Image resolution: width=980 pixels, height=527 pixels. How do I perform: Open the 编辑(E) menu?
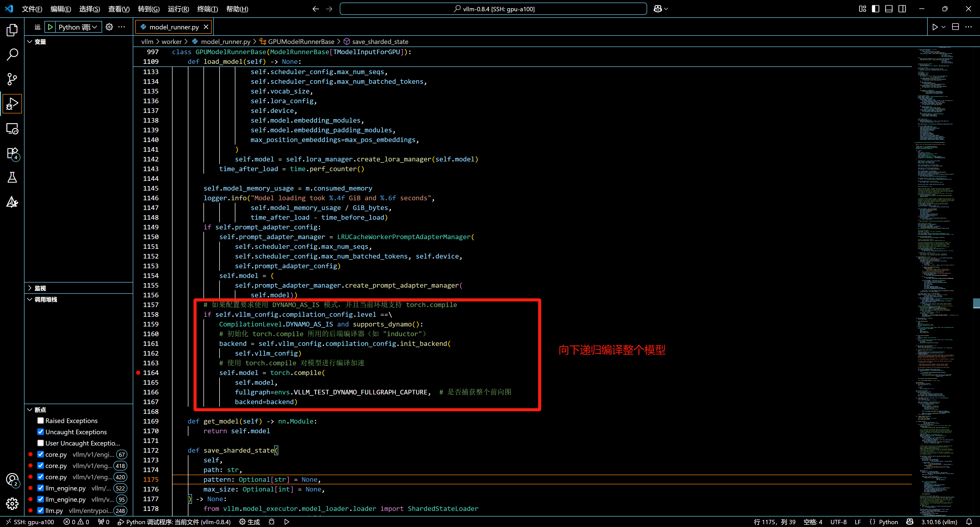tap(61, 9)
